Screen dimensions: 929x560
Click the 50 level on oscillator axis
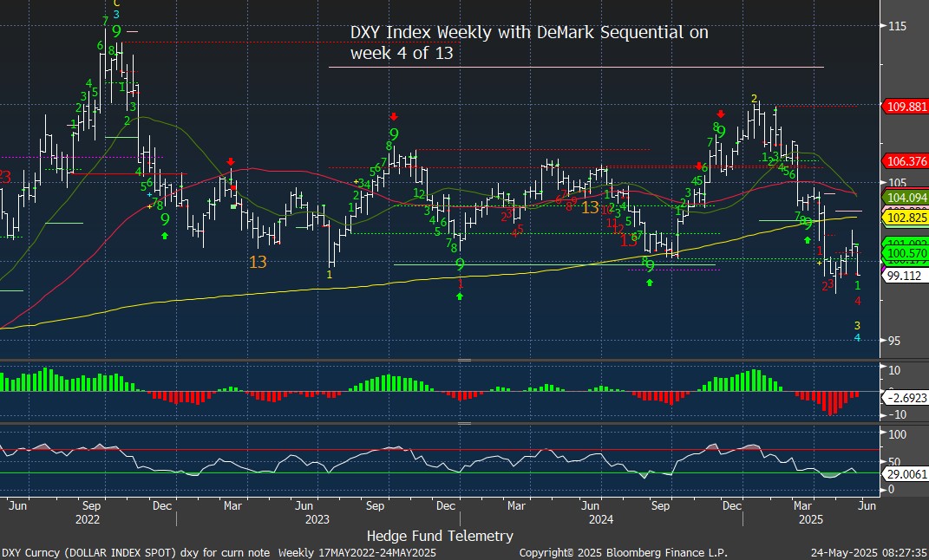(893, 462)
